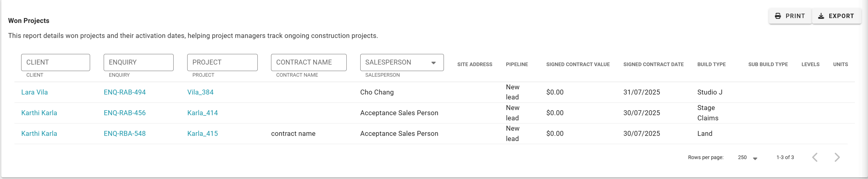Open project Vila_384 link

click(200, 92)
